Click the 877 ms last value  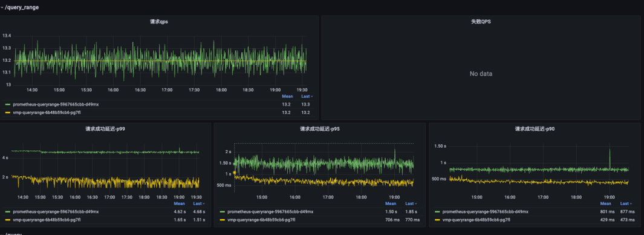[627, 211]
